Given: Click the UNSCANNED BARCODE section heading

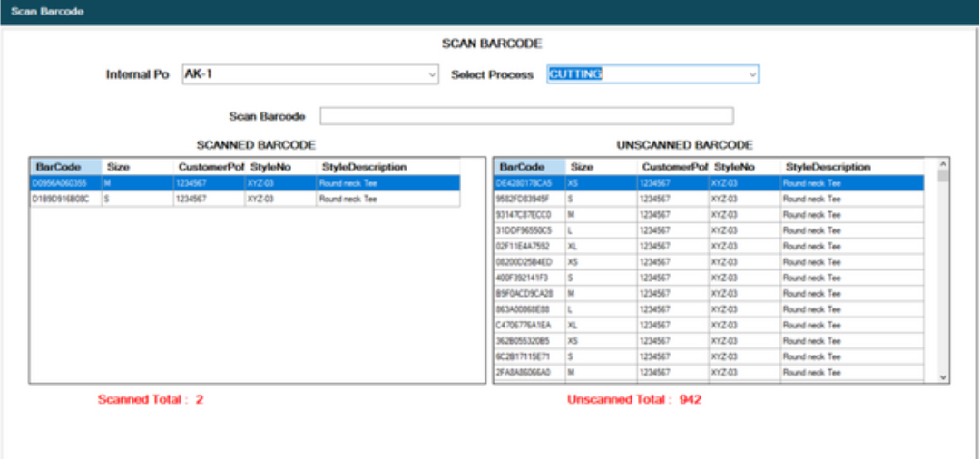Looking at the screenshot, I should [685, 145].
